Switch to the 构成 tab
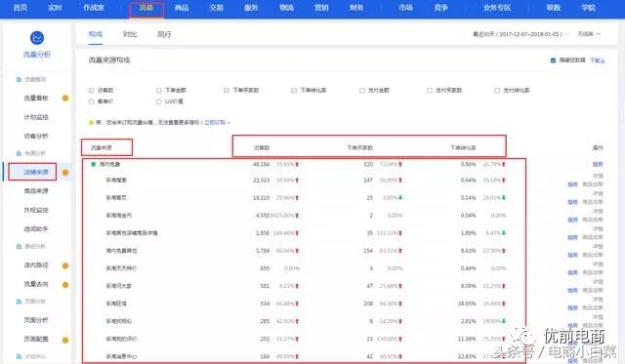625x364 pixels. (96, 34)
